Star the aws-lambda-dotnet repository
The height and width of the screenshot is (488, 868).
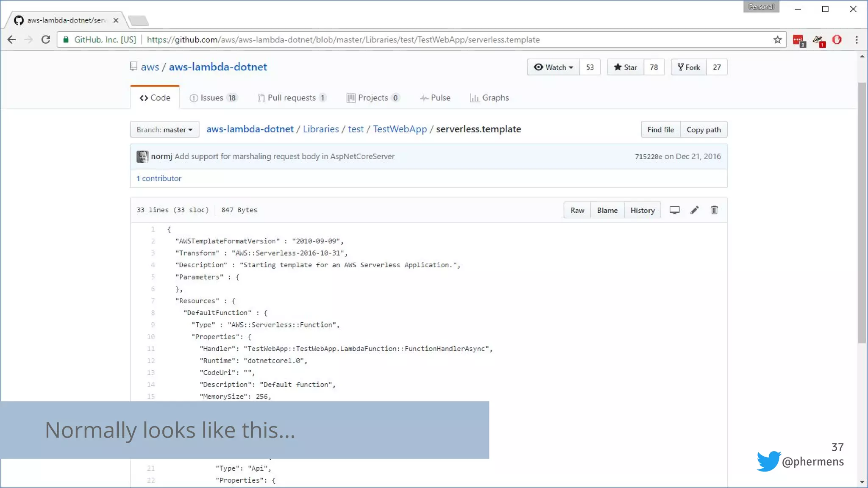pos(625,67)
